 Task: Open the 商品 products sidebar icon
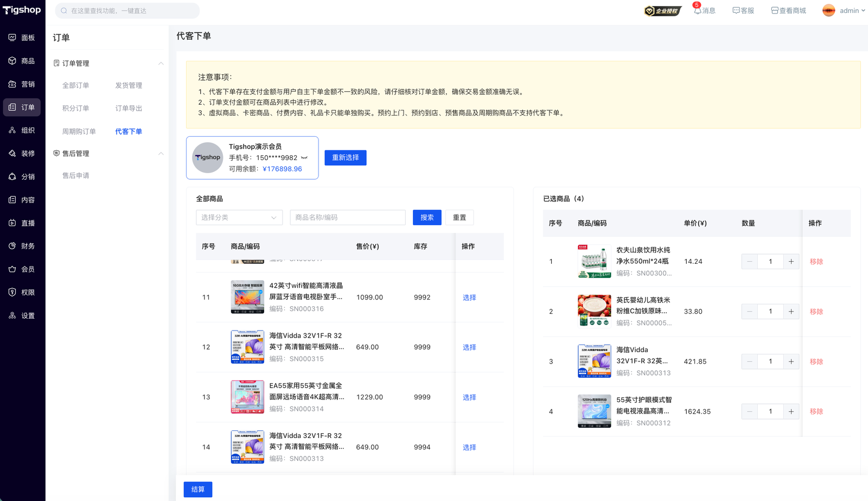(x=12, y=61)
